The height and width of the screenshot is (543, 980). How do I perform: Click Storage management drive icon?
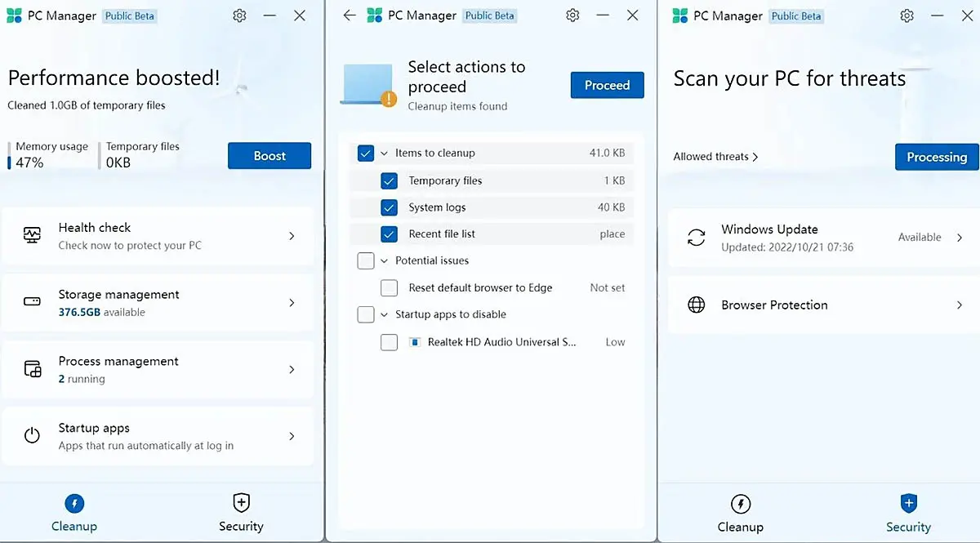tap(32, 302)
